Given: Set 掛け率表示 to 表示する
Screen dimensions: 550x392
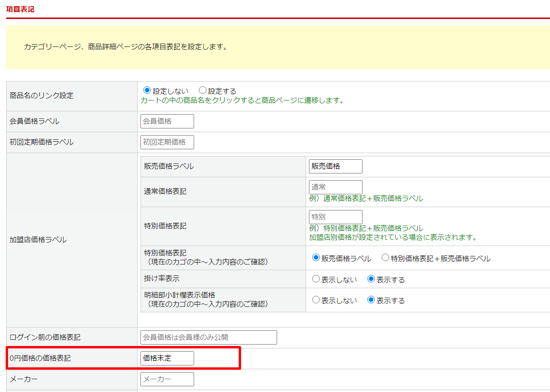Looking at the screenshot, I should click(371, 279).
